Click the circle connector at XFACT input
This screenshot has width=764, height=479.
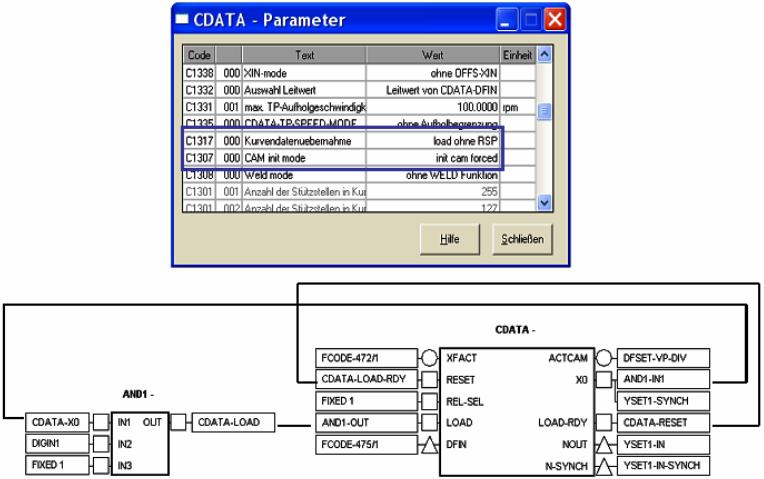click(426, 361)
